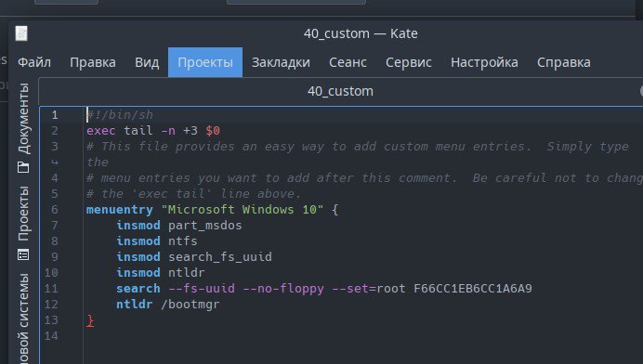Click the red closing brace on line 13
The width and height of the screenshot is (643, 364).
[90, 320]
